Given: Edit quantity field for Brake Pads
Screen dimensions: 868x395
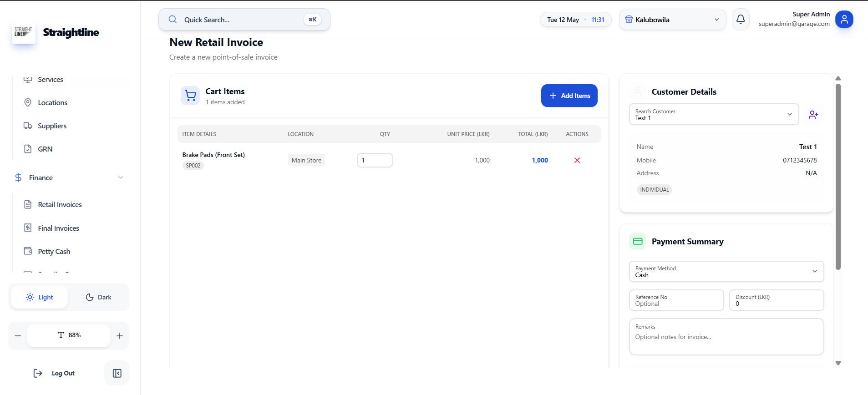Looking at the screenshot, I should coord(375,160).
